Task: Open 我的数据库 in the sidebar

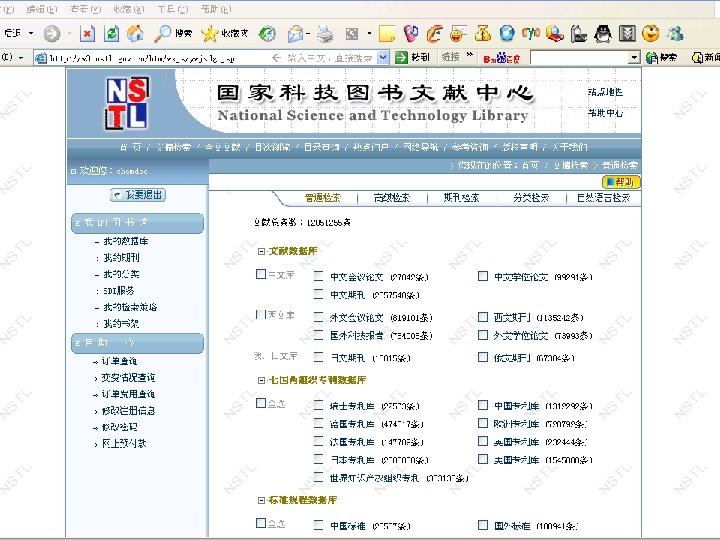Action: point(125,241)
